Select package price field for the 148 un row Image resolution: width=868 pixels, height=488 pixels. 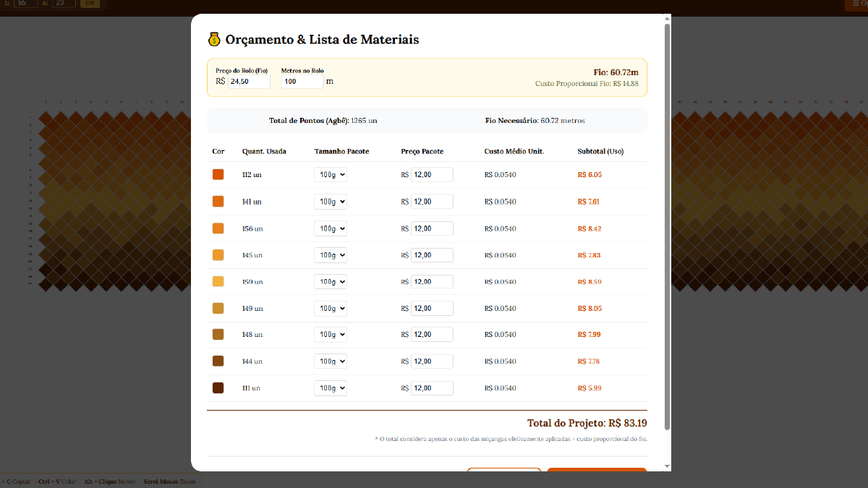(x=432, y=335)
